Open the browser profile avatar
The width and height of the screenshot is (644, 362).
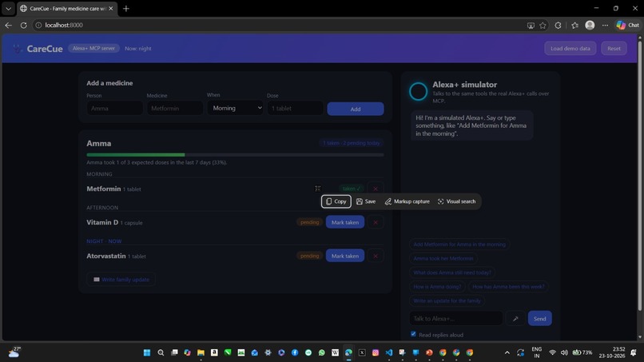pos(590,25)
